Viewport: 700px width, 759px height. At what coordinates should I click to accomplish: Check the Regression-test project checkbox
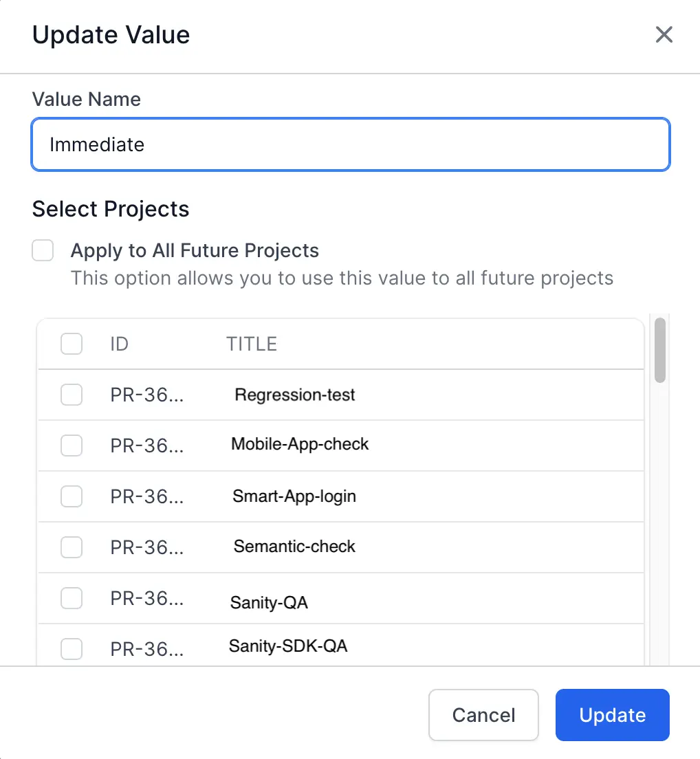(x=72, y=395)
